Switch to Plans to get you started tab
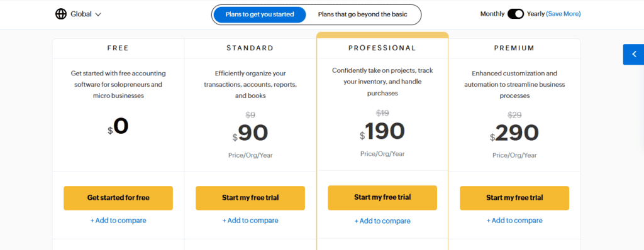This screenshot has height=250, width=644. click(260, 14)
